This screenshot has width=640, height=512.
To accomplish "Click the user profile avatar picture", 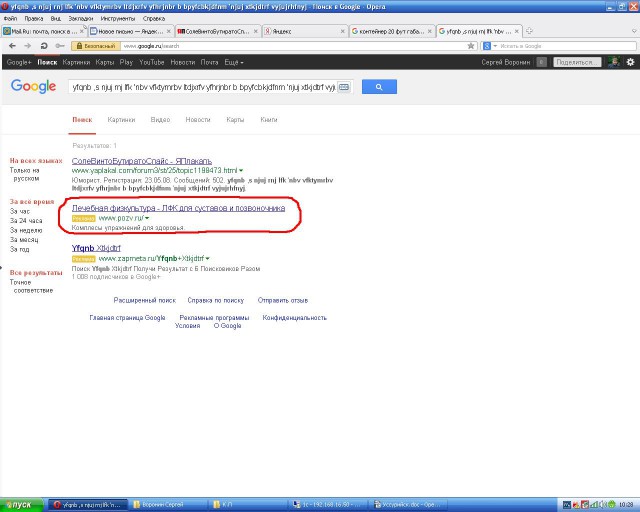I will coord(614,62).
